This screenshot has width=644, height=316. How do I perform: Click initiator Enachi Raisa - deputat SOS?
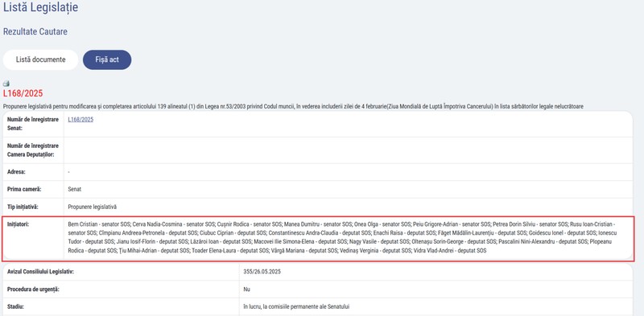coord(405,233)
